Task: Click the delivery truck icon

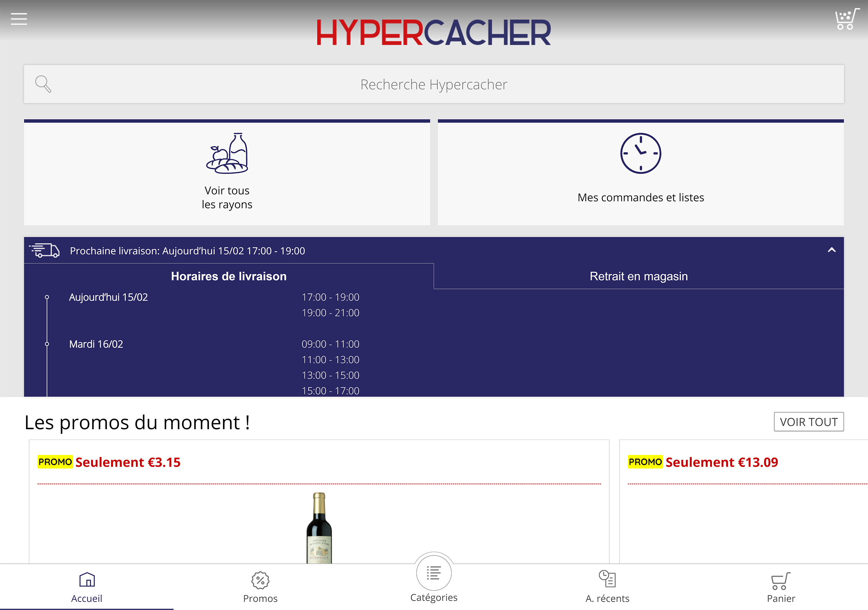Action: pyautogui.click(x=45, y=250)
